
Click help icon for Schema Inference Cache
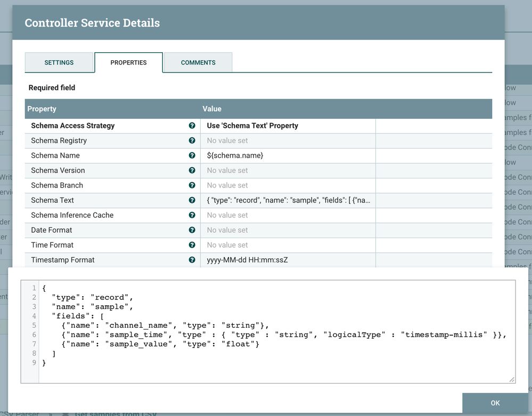tap(192, 215)
